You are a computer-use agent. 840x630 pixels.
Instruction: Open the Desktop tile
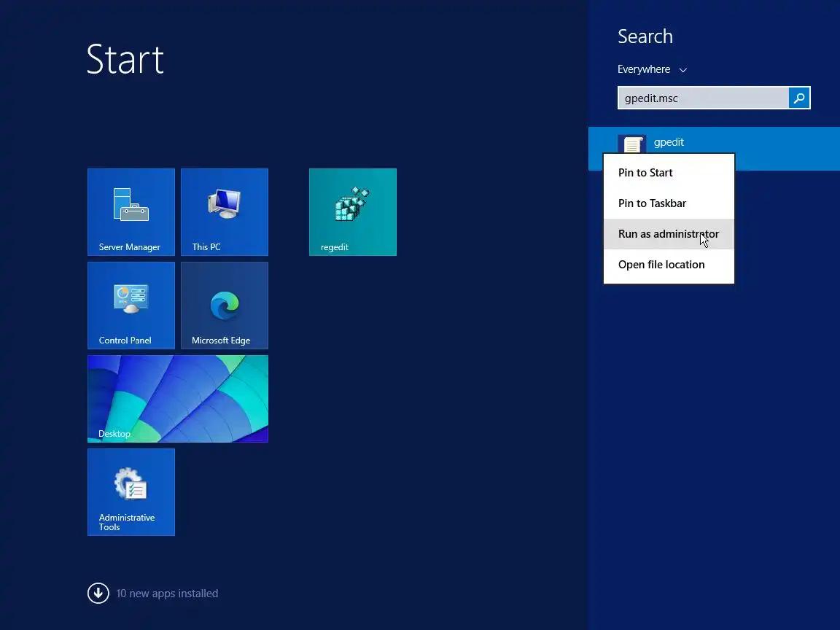coord(178,399)
